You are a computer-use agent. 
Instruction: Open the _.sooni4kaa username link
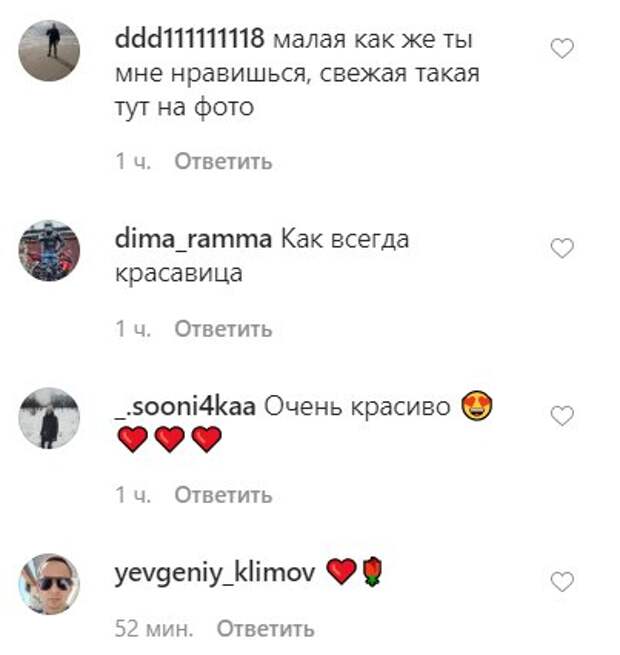[x=185, y=406]
